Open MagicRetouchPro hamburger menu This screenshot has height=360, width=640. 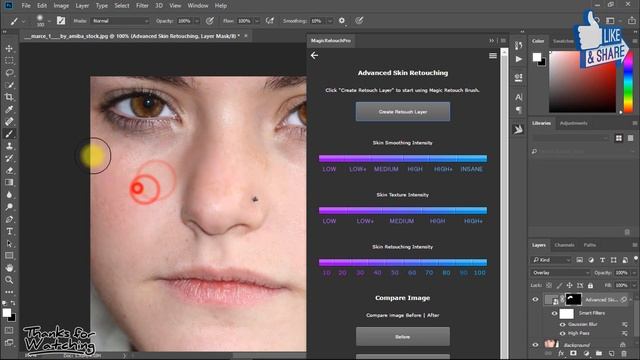click(493, 56)
